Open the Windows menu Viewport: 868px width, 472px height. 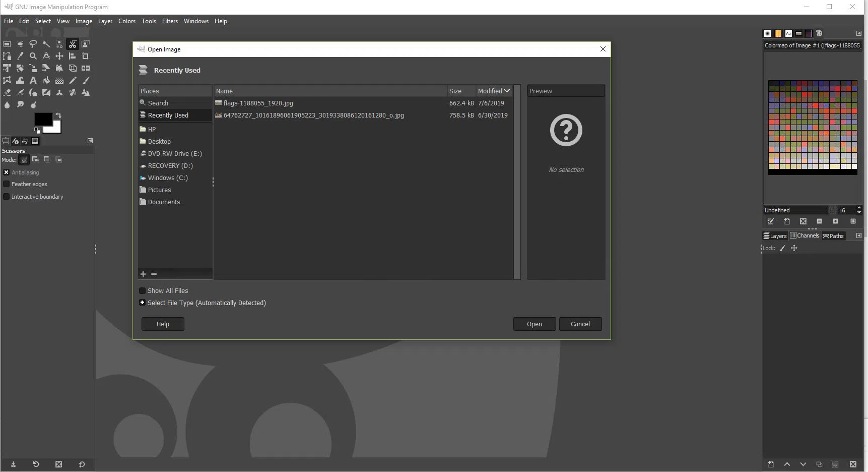(x=196, y=21)
